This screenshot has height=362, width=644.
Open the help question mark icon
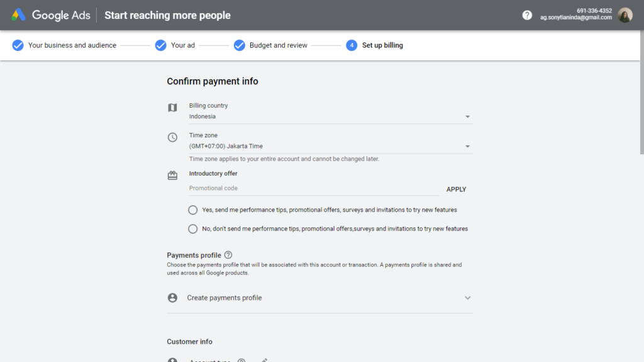pos(527,15)
